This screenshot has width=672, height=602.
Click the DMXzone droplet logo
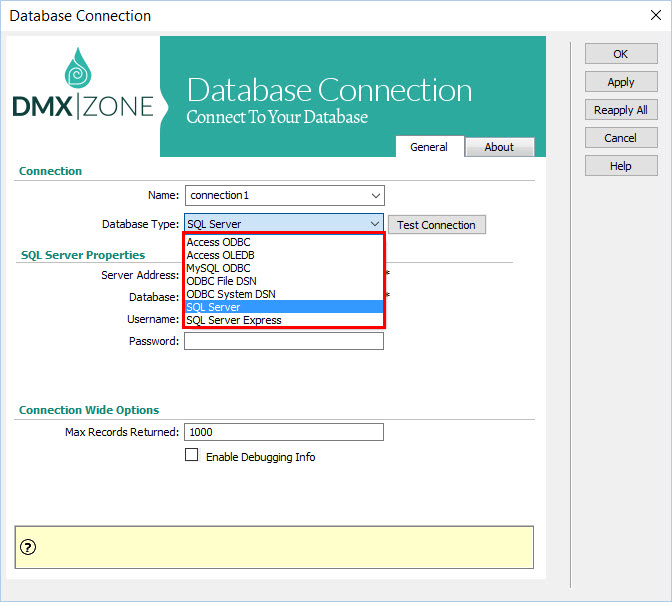coord(78,67)
